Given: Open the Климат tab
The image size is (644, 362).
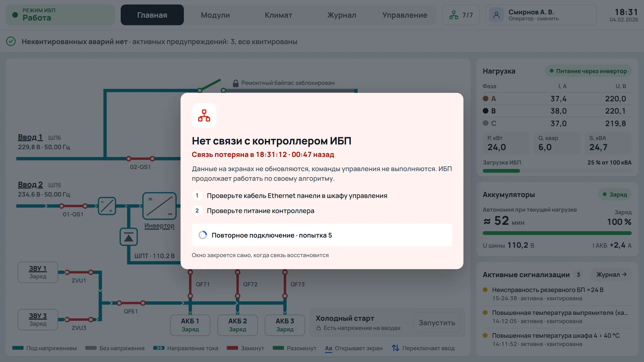Looking at the screenshot, I should click(x=278, y=15).
